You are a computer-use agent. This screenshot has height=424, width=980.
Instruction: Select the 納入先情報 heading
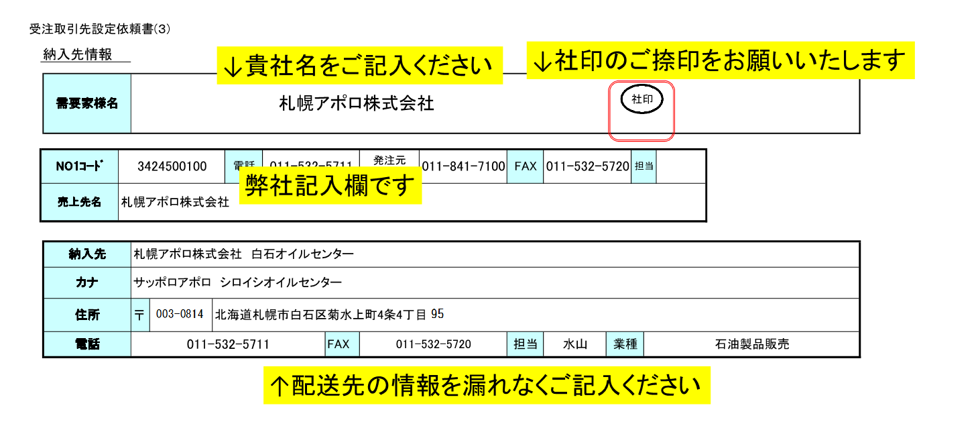(77, 55)
